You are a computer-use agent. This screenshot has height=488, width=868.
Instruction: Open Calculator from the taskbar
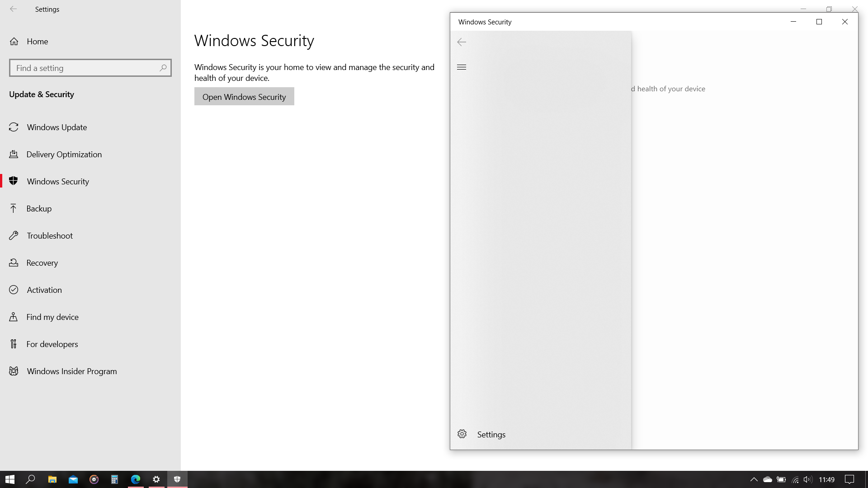115,479
